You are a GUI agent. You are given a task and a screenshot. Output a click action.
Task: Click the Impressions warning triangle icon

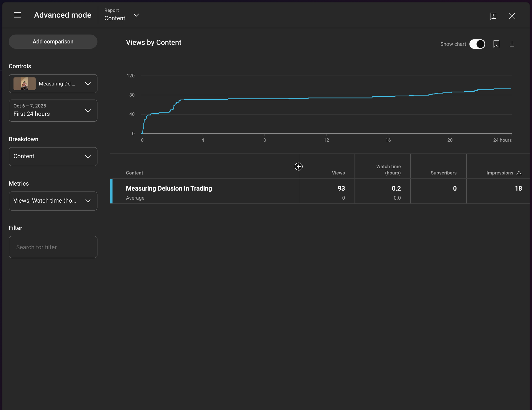[519, 173]
